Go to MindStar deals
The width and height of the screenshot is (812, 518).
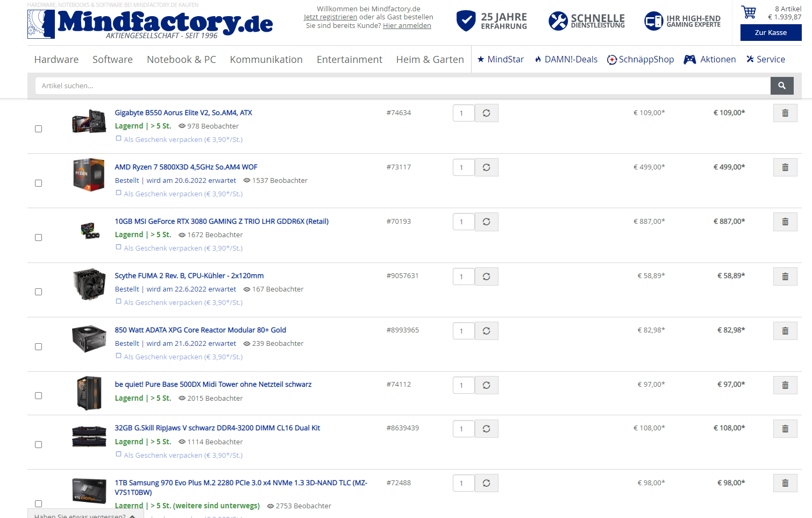tap(501, 60)
